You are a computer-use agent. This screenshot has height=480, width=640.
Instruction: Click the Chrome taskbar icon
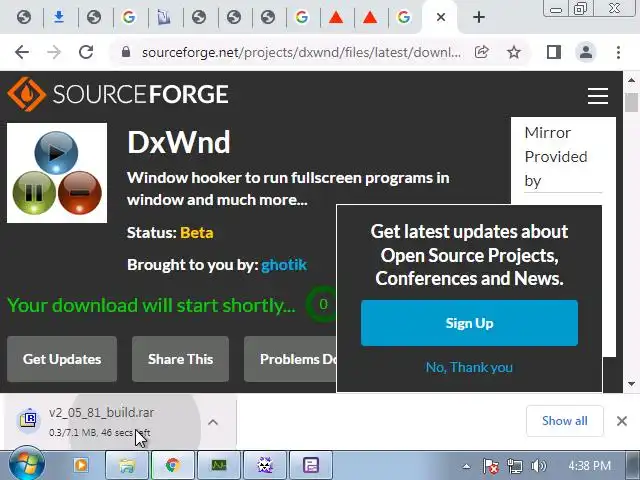tap(173, 465)
